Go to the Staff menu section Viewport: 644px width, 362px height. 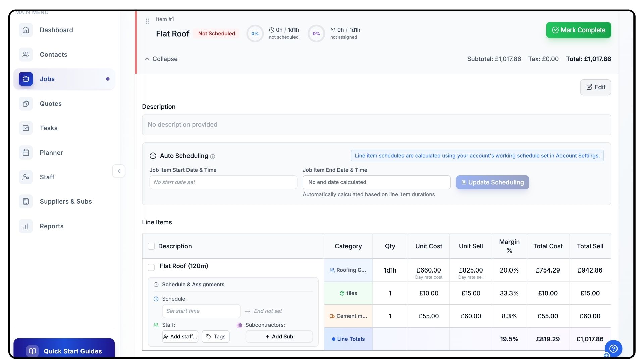[x=47, y=177]
